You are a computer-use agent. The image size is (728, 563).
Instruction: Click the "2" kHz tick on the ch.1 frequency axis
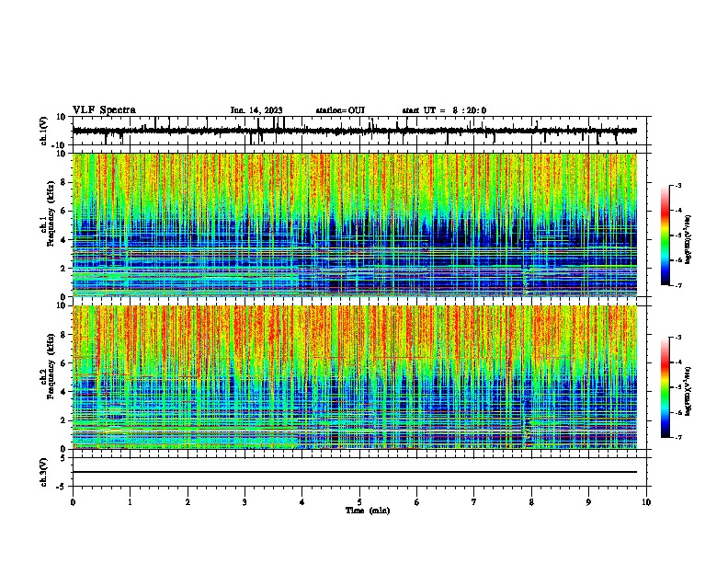coord(63,268)
